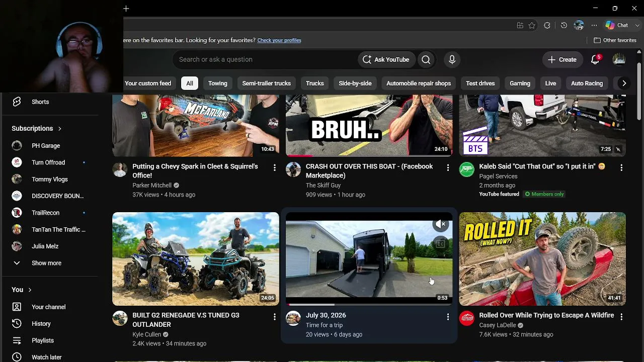Screen dimensions: 644x362
Task: Open the Other favorites folder
Action: pos(615,40)
